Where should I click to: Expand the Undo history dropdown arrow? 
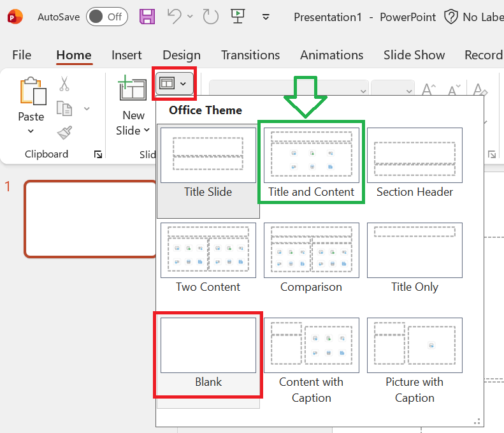click(x=190, y=17)
